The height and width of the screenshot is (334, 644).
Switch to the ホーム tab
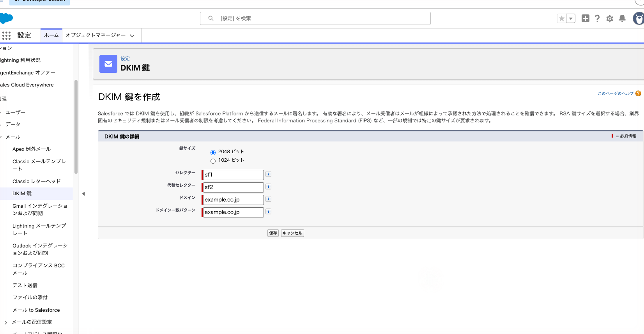tap(51, 35)
